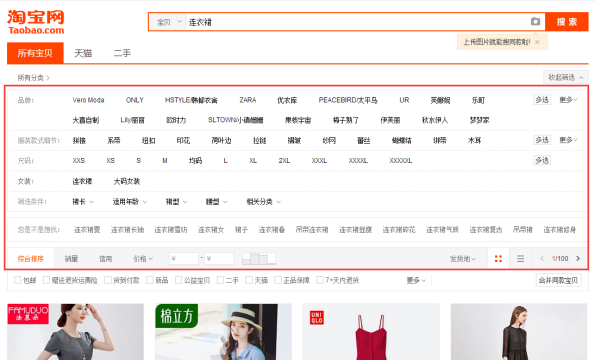Expand 更多 in the clothing style row
The width and height of the screenshot is (594, 361).
click(x=568, y=140)
